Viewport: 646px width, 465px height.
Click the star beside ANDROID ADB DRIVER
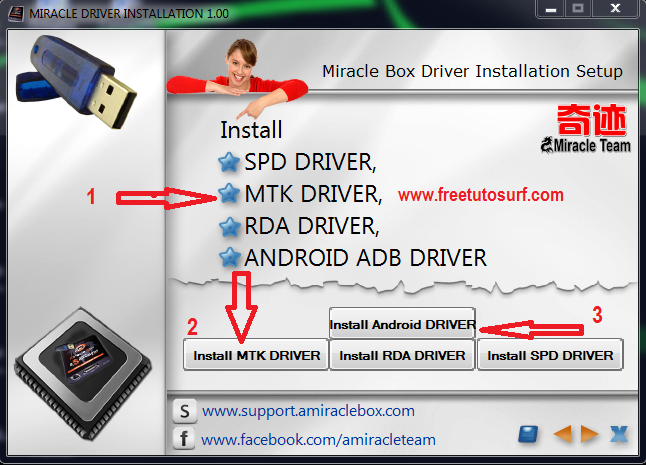(x=229, y=257)
